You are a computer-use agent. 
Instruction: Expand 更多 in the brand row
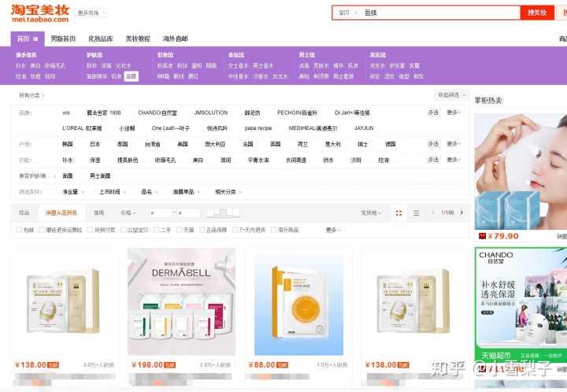454,113
